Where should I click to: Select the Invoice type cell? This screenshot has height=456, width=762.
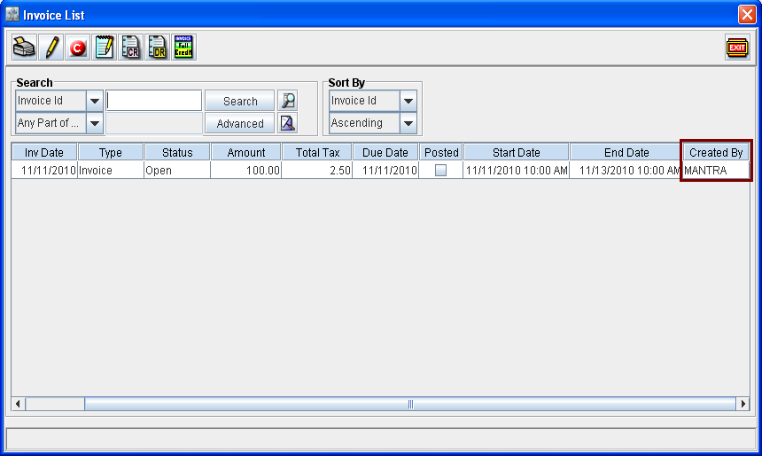click(x=111, y=170)
